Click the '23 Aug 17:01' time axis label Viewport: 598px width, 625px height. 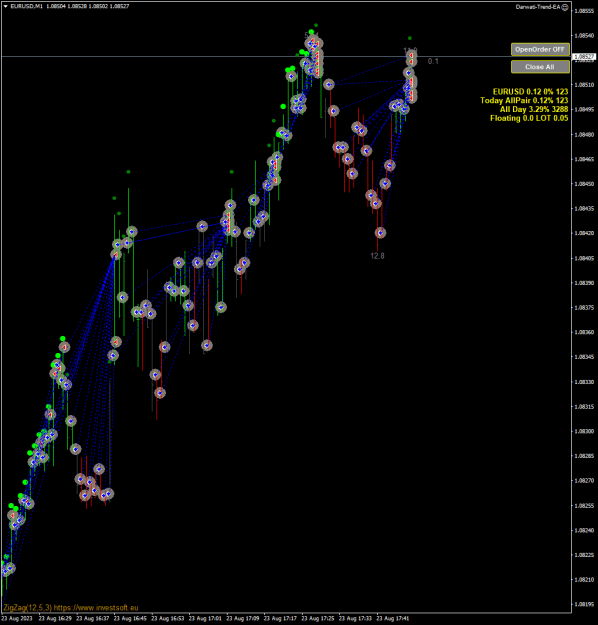click(205, 619)
